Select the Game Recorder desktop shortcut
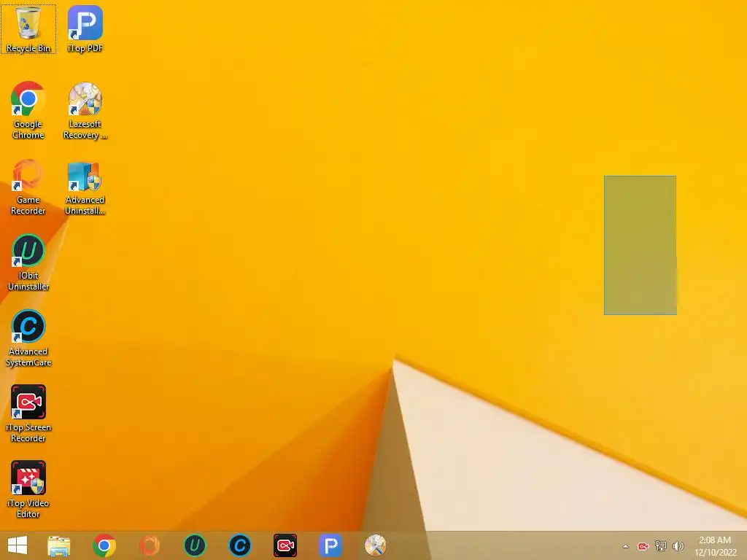This screenshot has width=747, height=560. [28, 187]
